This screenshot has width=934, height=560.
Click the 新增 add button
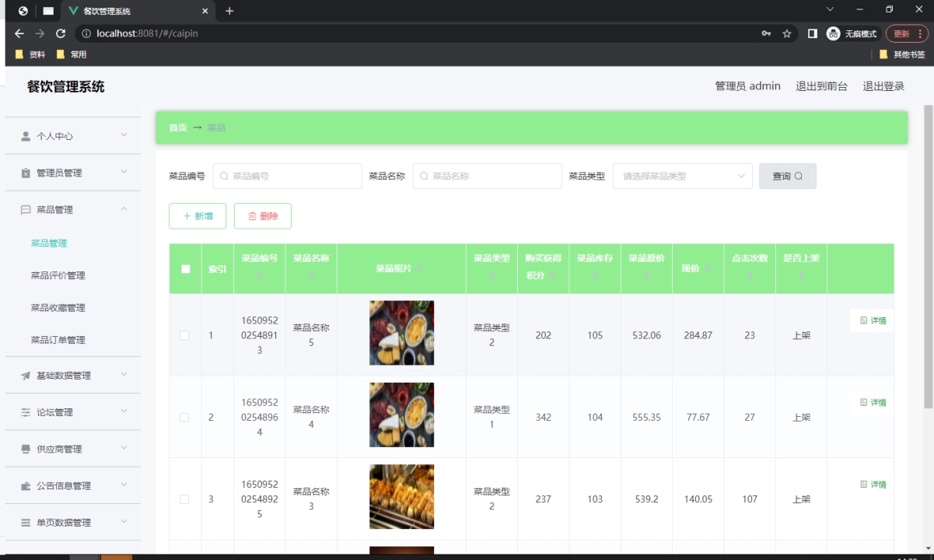coord(198,216)
